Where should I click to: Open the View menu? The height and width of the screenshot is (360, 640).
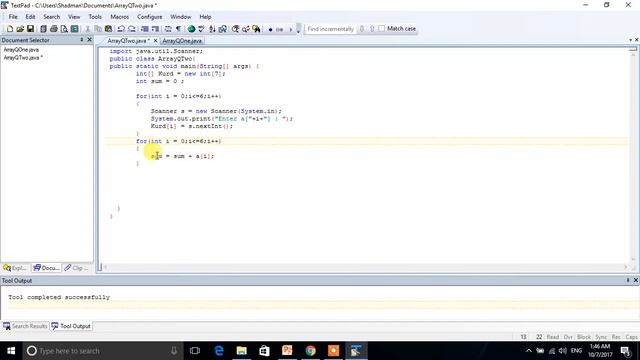click(x=74, y=17)
